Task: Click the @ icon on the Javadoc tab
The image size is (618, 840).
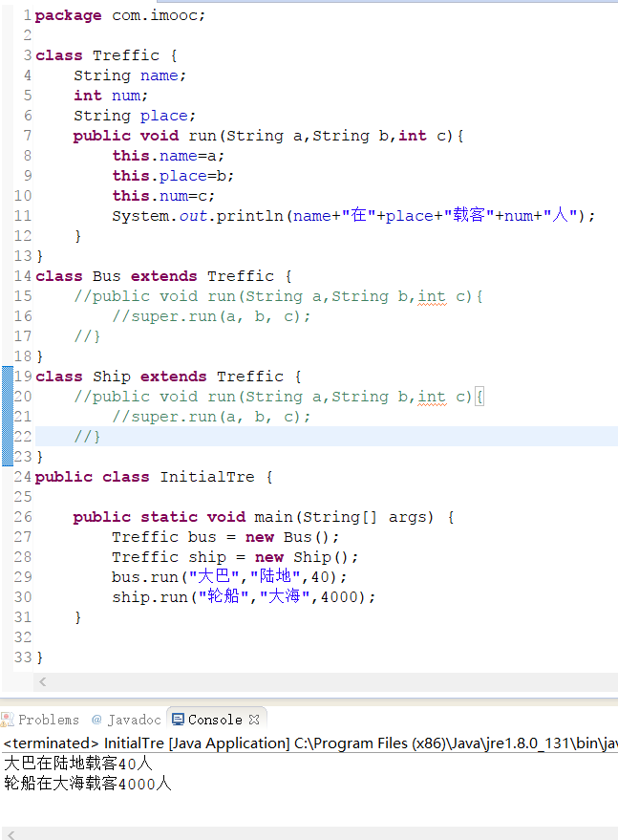Action: [x=96, y=720]
